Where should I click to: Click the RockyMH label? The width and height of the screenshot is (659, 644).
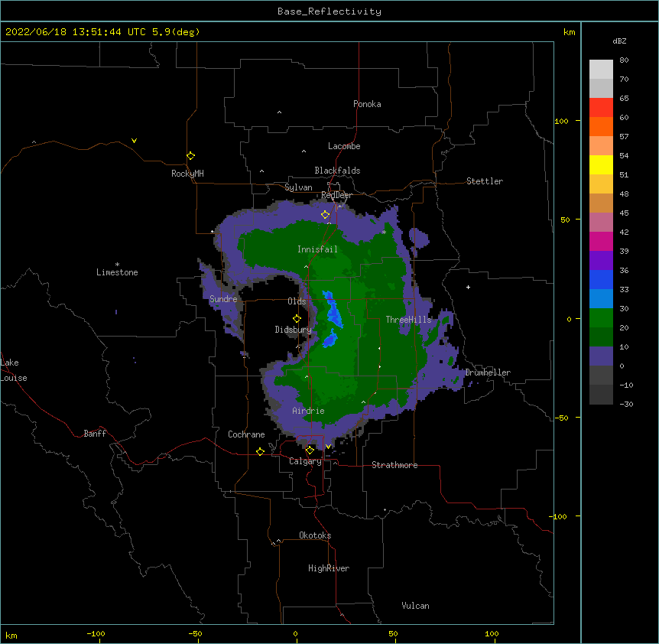click(x=187, y=173)
